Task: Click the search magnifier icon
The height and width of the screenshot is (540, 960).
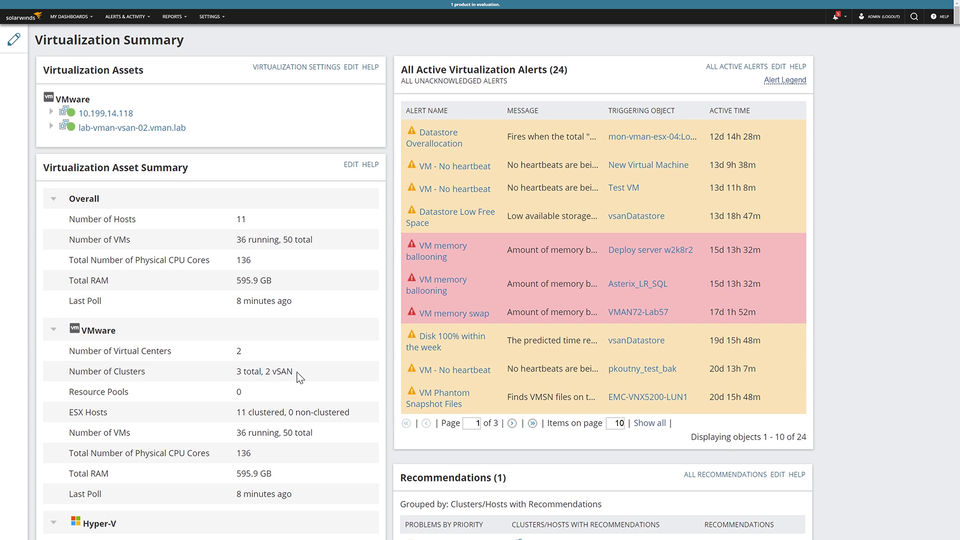Action: pos(914,17)
